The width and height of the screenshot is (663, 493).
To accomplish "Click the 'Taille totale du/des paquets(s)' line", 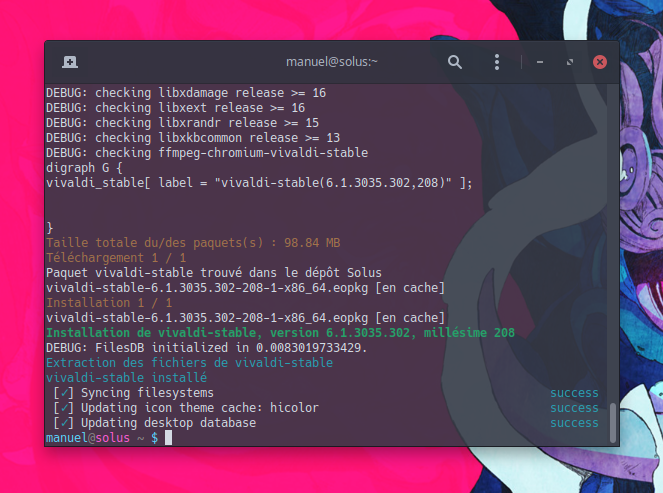I will [193, 243].
